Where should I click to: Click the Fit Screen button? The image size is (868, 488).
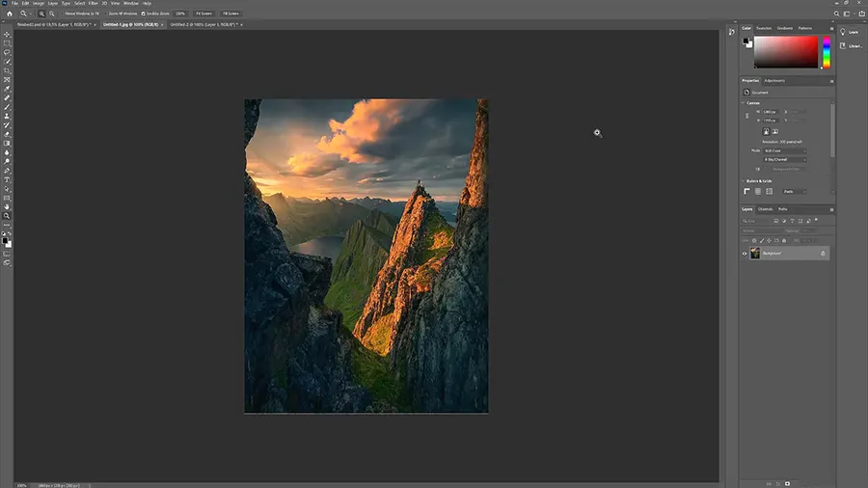[x=203, y=14]
